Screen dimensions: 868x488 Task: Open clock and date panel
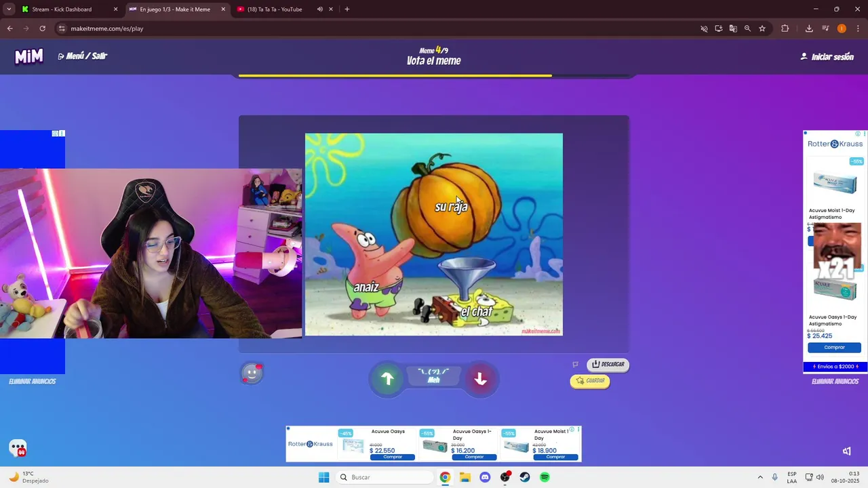[x=846, y=477]
